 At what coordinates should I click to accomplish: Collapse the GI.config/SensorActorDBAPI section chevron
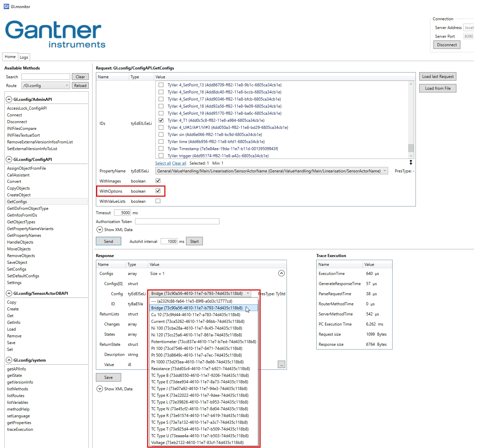click(x=9, y=293)
